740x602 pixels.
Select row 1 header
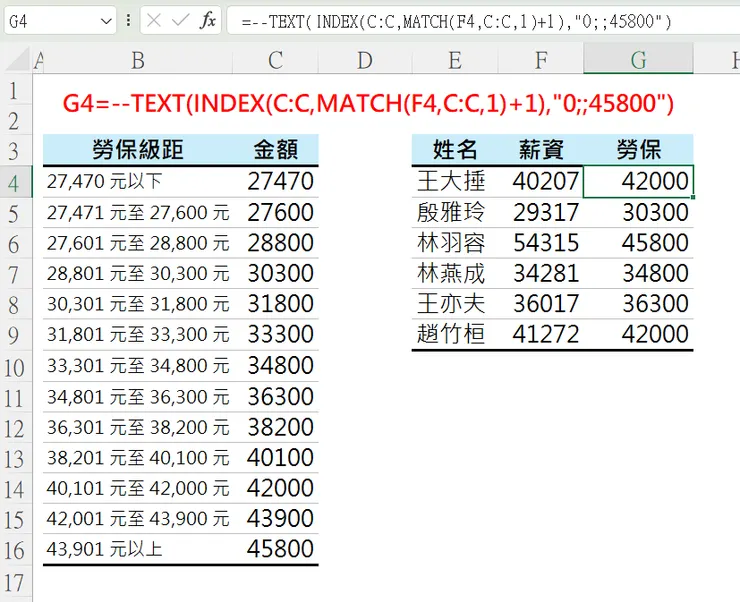point(16,90)
